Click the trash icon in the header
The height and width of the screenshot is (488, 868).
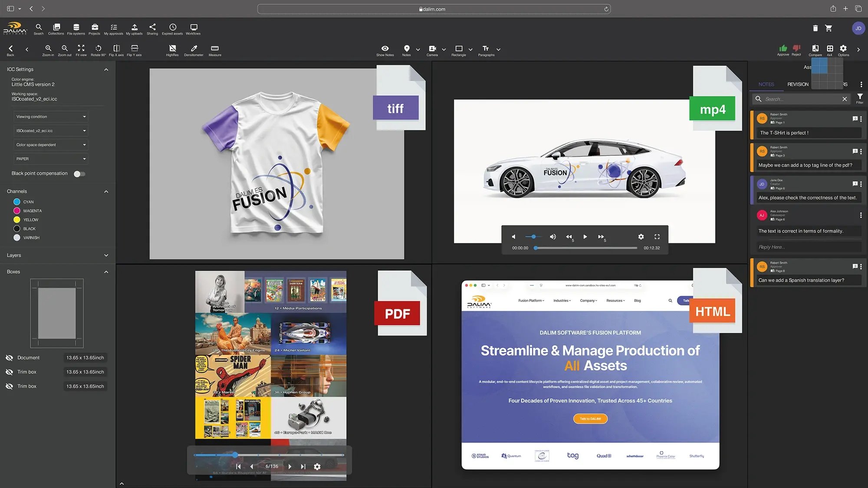pos(815,28)
